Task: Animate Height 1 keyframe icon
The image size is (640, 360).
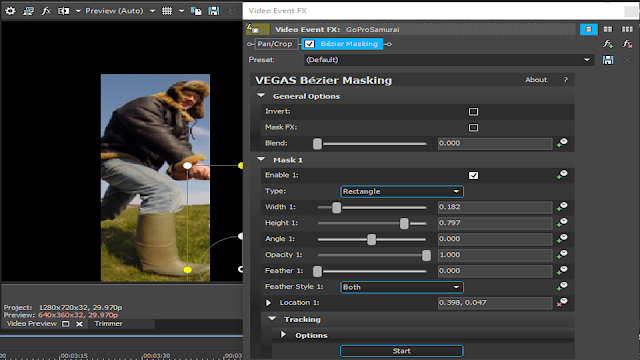Action: (562, 222)
